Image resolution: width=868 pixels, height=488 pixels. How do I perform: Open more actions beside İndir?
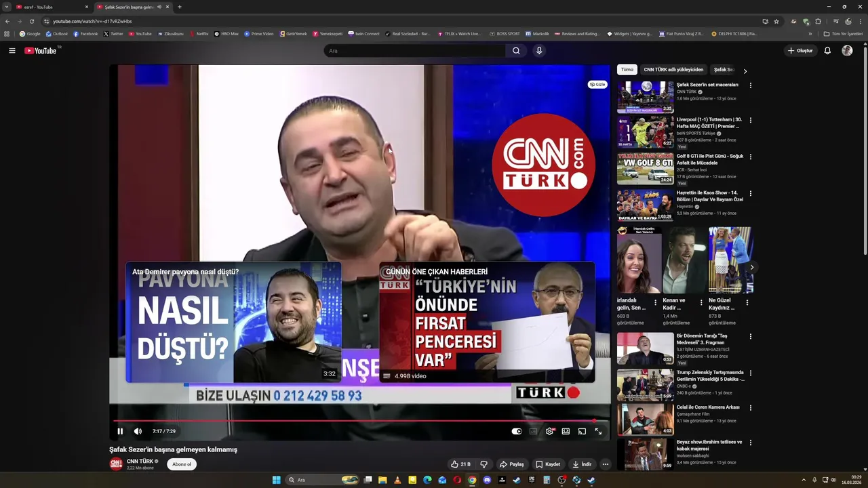tap(605, 464)
